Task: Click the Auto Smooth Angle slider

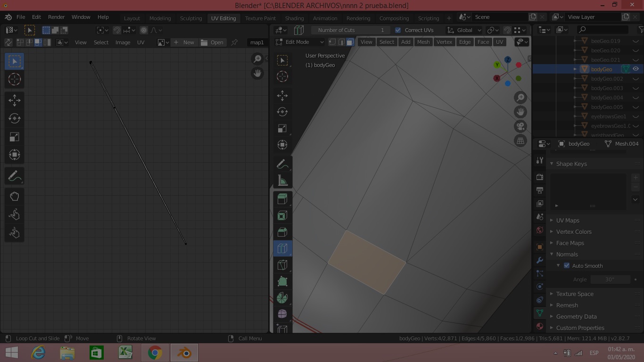Action: tap(610, 280)
